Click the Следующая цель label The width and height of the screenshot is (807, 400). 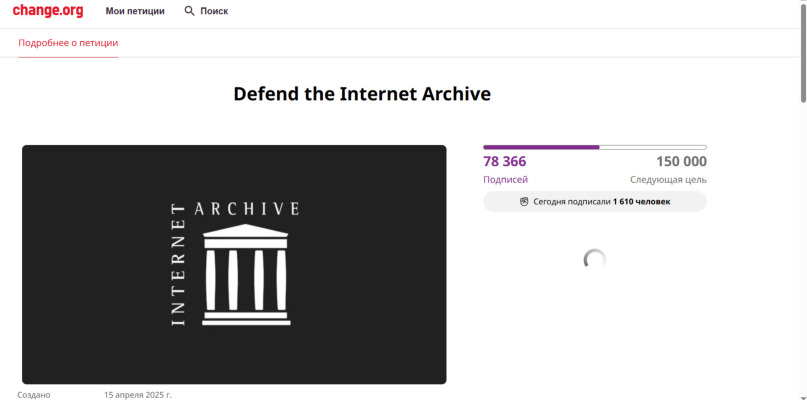pos(668,180)
